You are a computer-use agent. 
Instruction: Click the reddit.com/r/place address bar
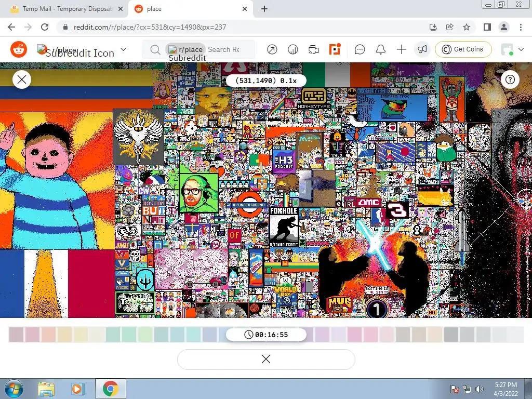(150, 27)
